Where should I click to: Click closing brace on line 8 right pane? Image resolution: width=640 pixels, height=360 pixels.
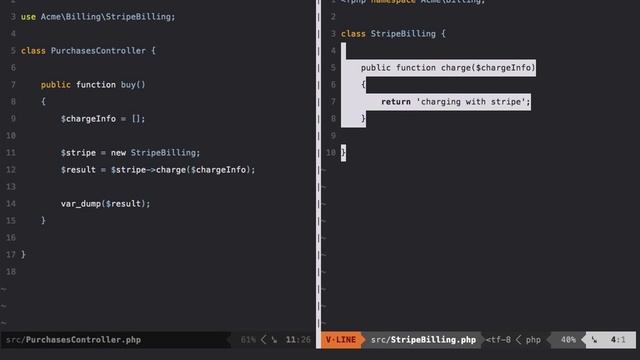click(x=363, y=119)
